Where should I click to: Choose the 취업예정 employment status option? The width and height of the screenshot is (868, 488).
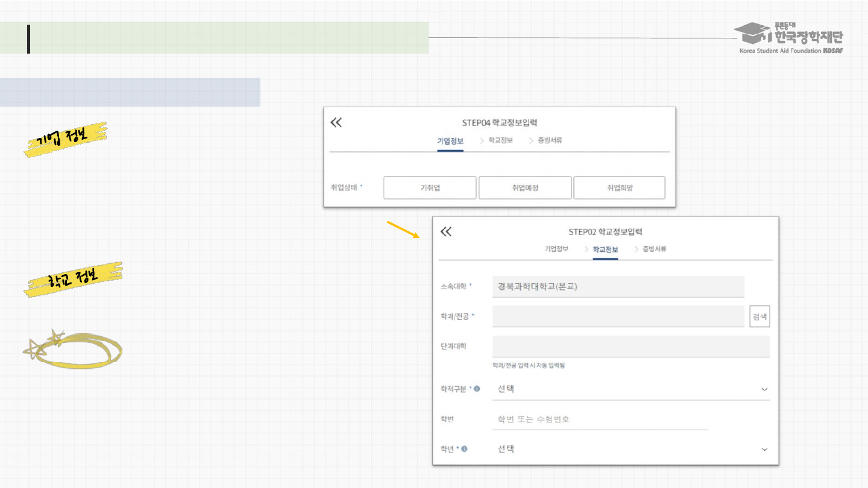(x=524, y=188)
